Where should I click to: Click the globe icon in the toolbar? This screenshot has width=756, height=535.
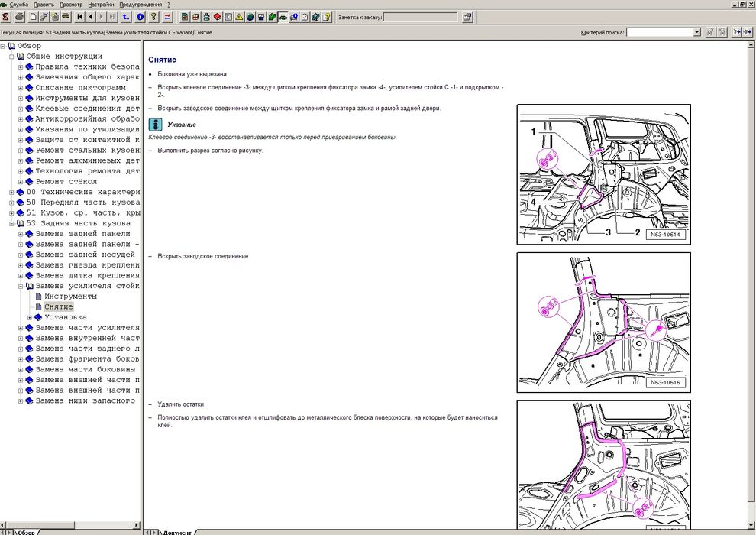click(x=250, y=16)
